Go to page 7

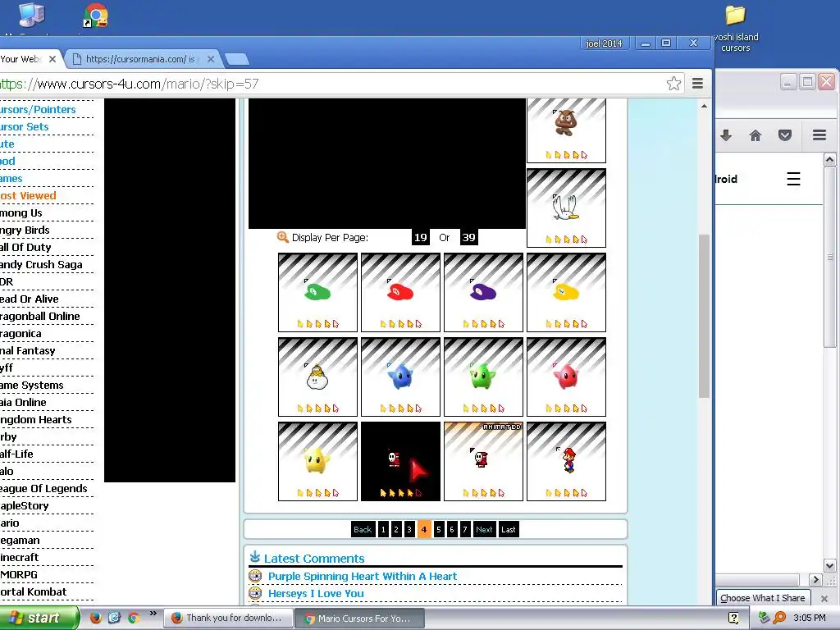click(465, 529)
